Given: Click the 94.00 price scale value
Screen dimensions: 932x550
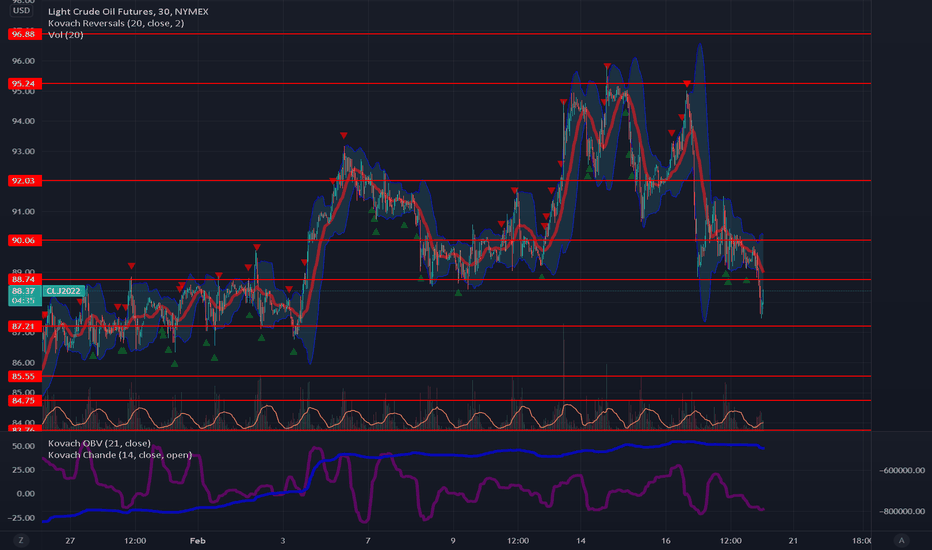Looking at the screenshot, I should 23,121.
